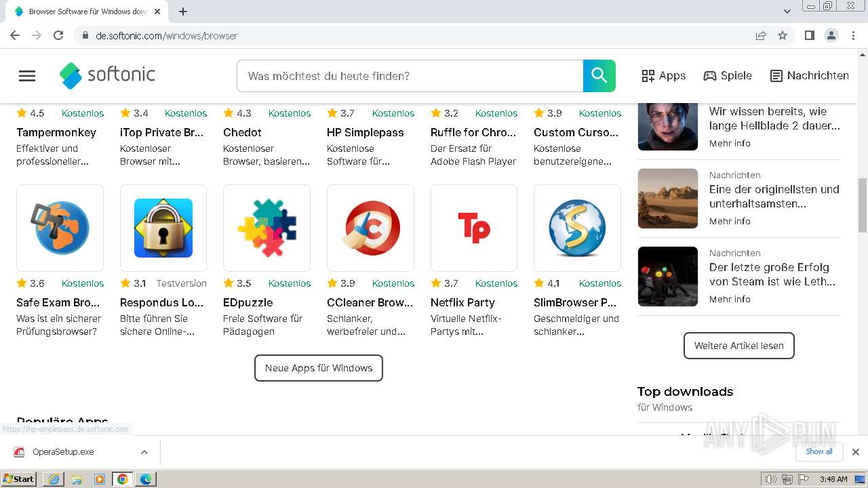Screen dimensions: 868x488
Task: Open the Steam robot article thumbnail
Action: (x=668, y=277)
